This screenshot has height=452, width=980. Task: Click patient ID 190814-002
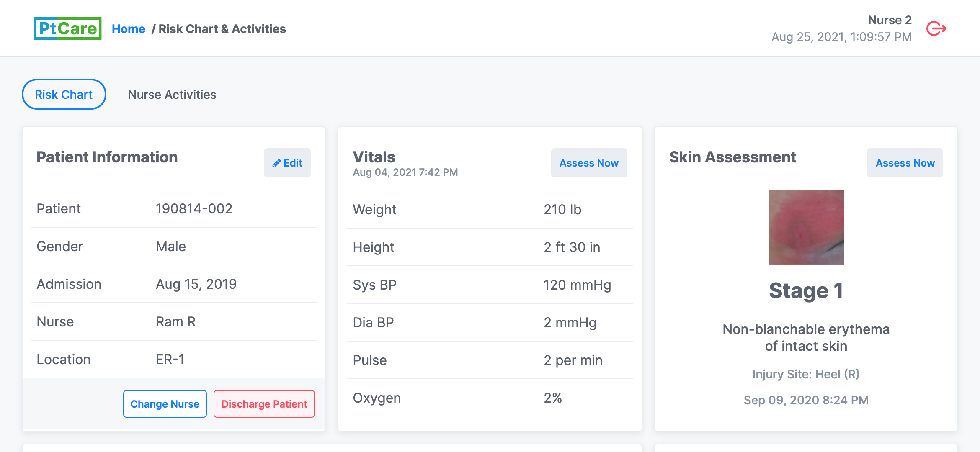click(194, 209)
